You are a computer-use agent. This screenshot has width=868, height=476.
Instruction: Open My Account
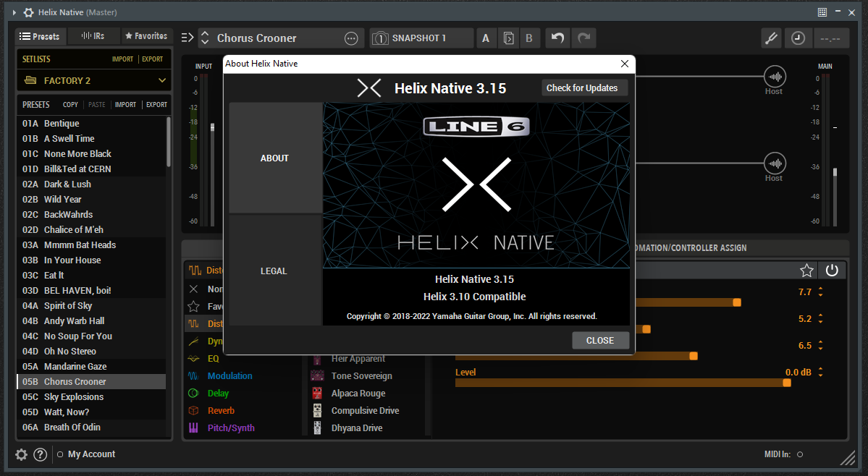click(91, 454)
